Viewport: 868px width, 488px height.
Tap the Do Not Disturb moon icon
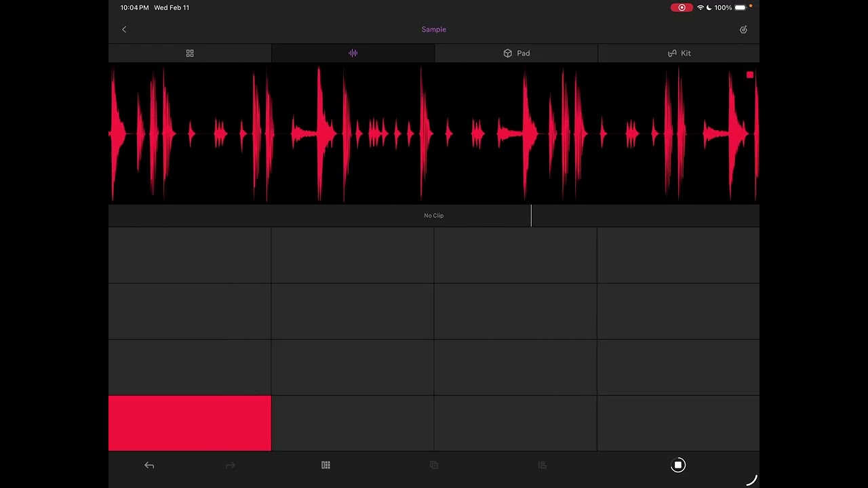[709, 7]
